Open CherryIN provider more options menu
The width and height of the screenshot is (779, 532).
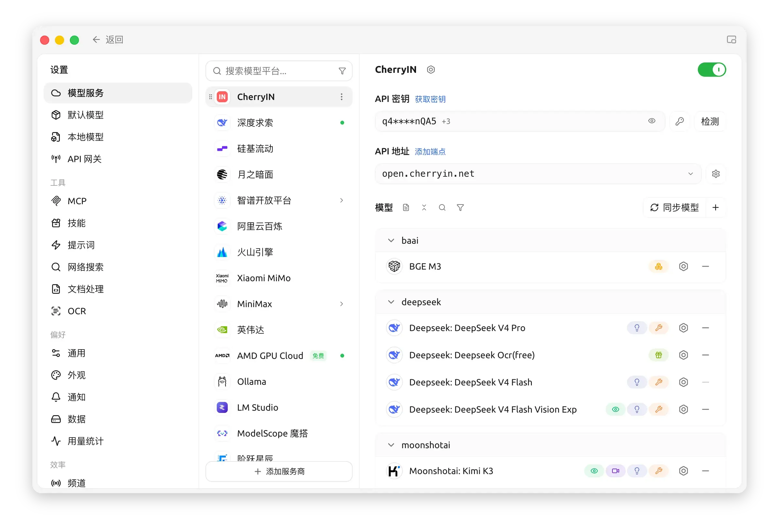point(342,97)
